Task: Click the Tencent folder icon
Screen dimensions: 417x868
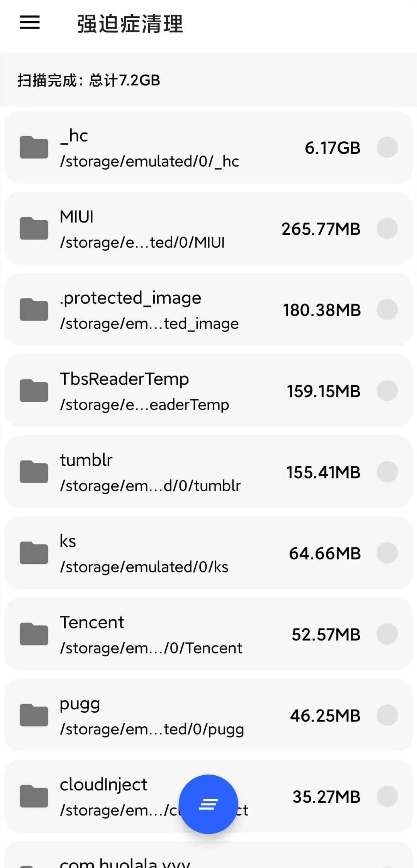Action: (34, 634)
